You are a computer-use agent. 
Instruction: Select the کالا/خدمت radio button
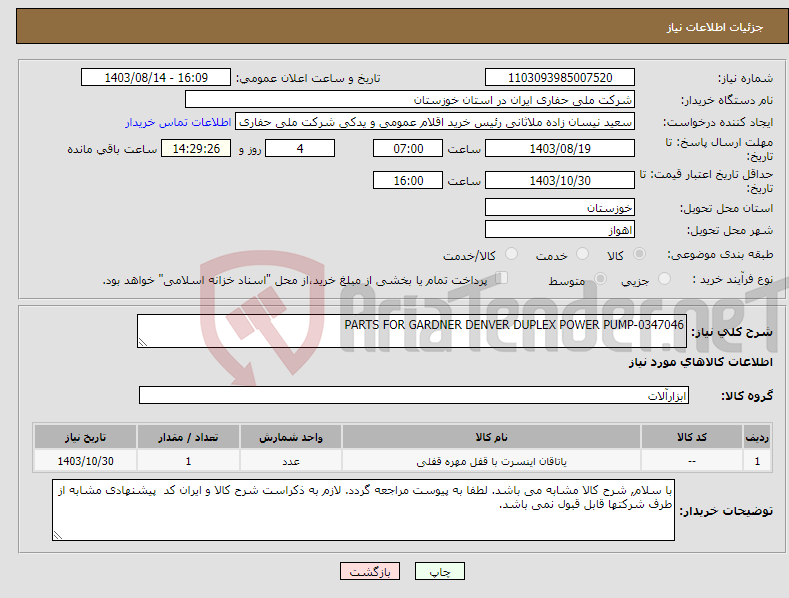click(511, 254)
